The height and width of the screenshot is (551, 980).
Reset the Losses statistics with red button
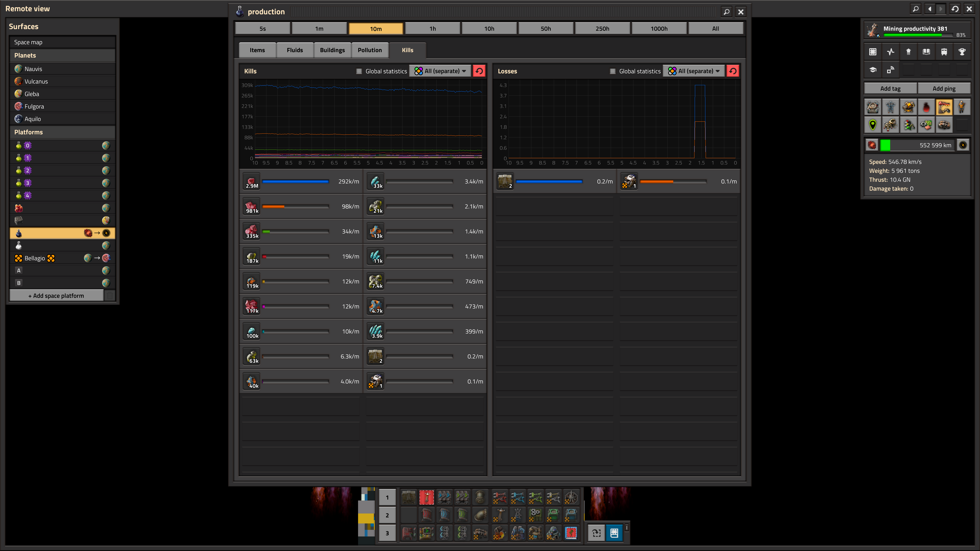pyautogui.click(x=733, y=71)
